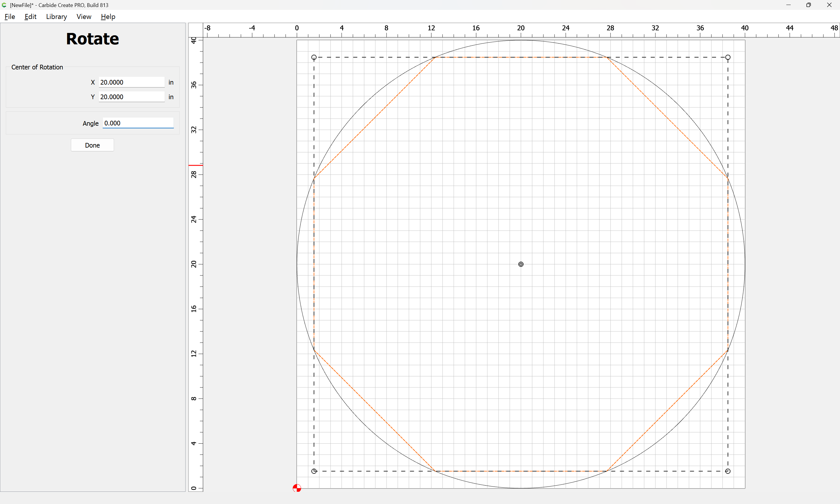This screenshot has width=840, height=504.
Task: Restore down the Carbide Create window
Action: tap(809, 5)
